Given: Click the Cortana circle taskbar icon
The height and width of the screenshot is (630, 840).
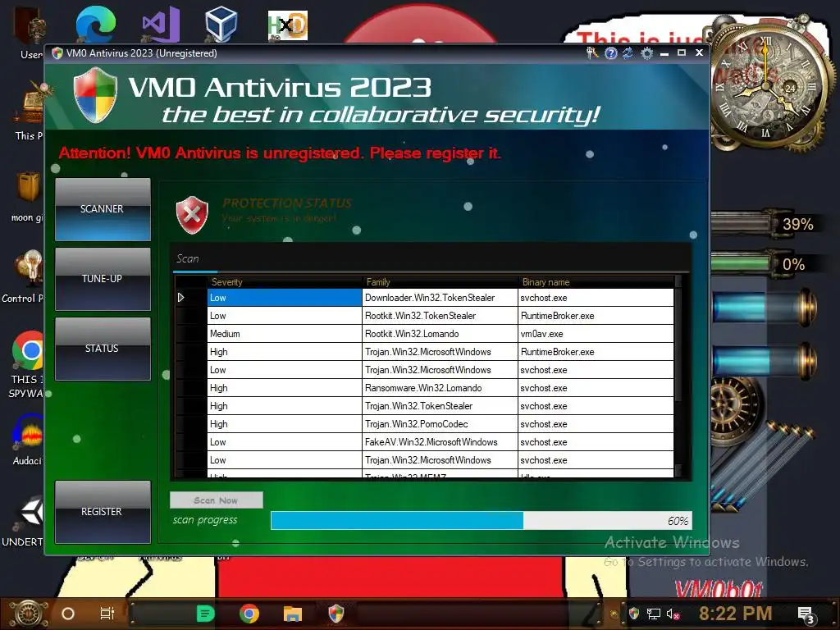Looking at the screenshot, I should point(67,614).
